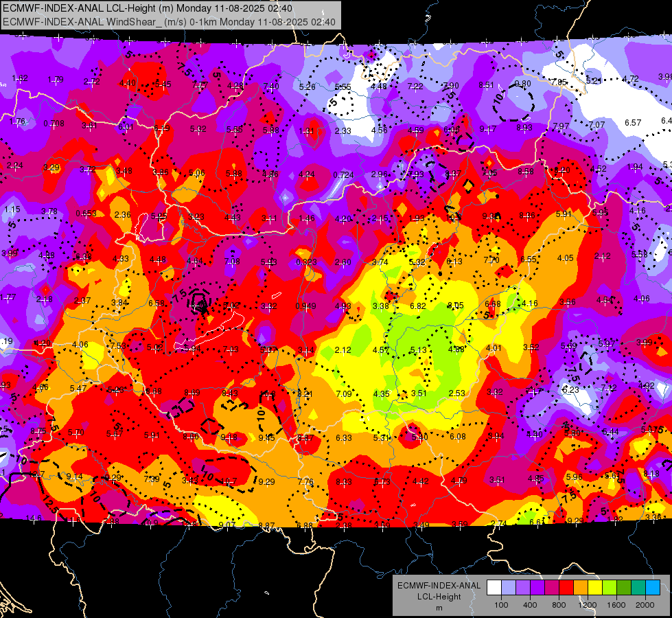Click the sky blue legend swatch
The image size is (672, 618).
pos(653,588)
